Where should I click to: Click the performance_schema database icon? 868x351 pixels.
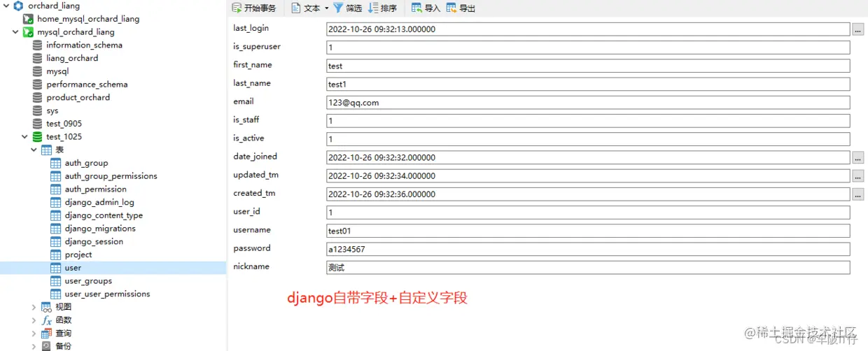coord(37,85)
